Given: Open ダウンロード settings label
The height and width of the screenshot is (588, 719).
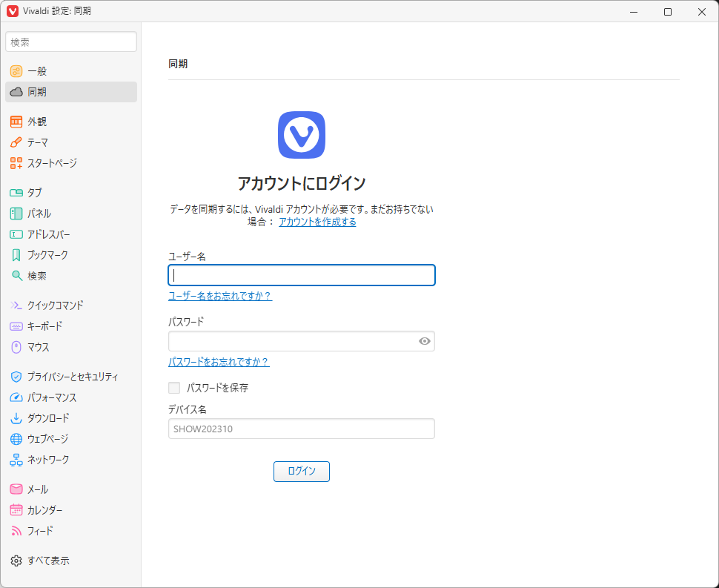Looking at the screenshot, I should click(48, 418).
